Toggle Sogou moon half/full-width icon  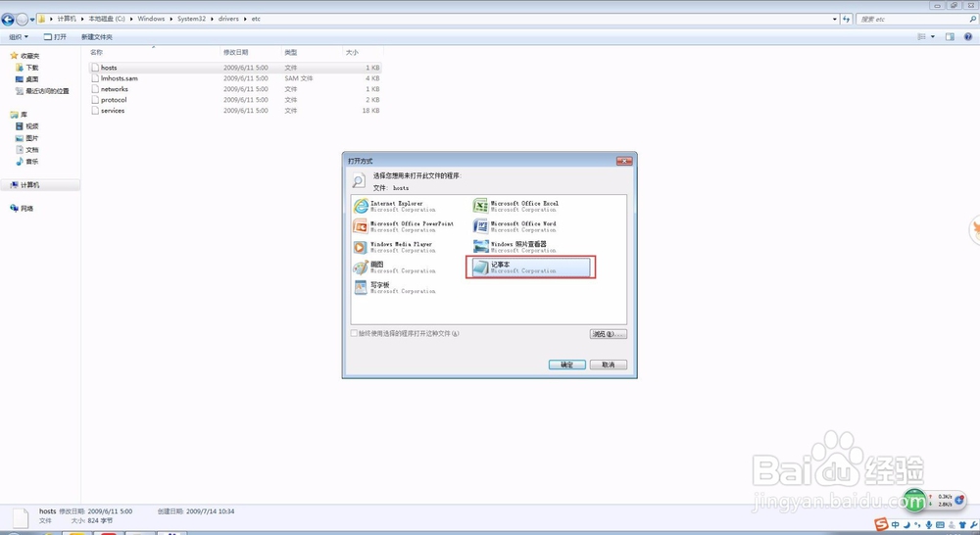point(906,525)
